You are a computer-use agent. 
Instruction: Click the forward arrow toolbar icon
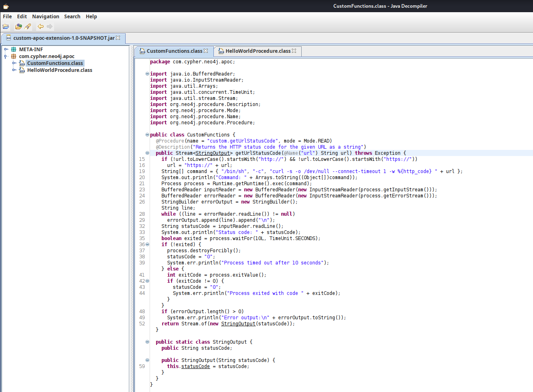[50, 27]
